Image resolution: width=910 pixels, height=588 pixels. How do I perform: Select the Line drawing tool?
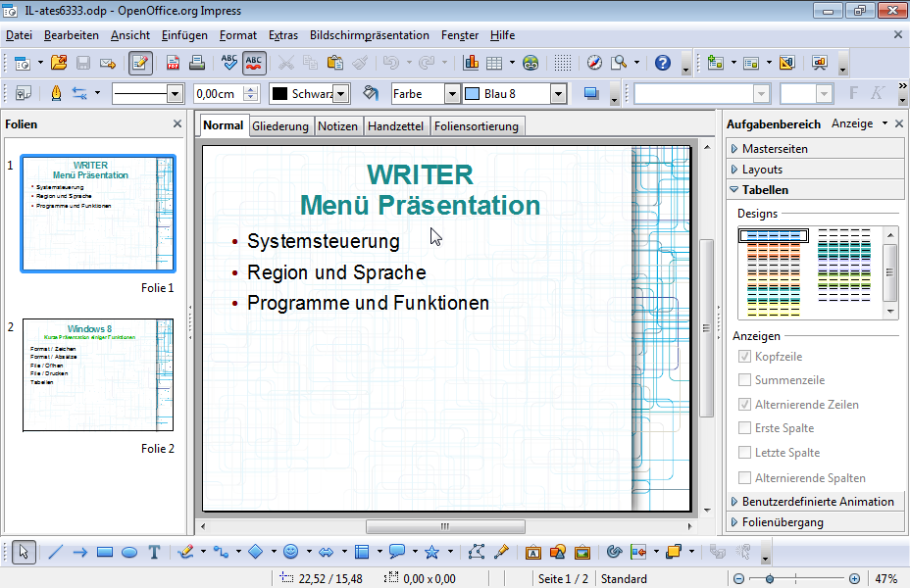click(x=55, y=552)
